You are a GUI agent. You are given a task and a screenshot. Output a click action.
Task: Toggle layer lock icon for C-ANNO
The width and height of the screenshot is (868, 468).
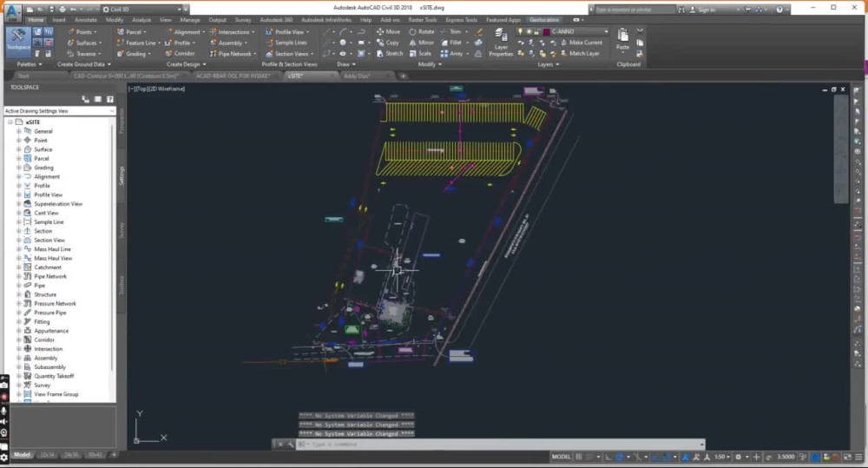536,31
